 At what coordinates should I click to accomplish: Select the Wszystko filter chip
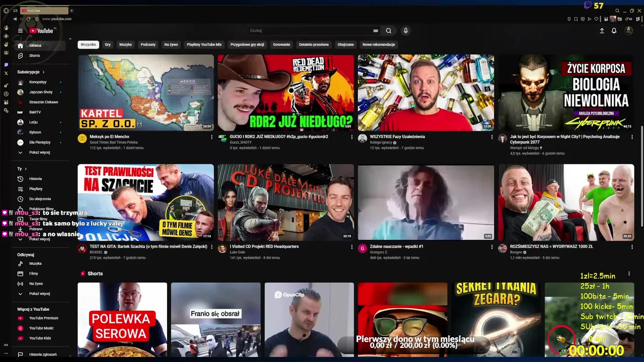point(88,45)
